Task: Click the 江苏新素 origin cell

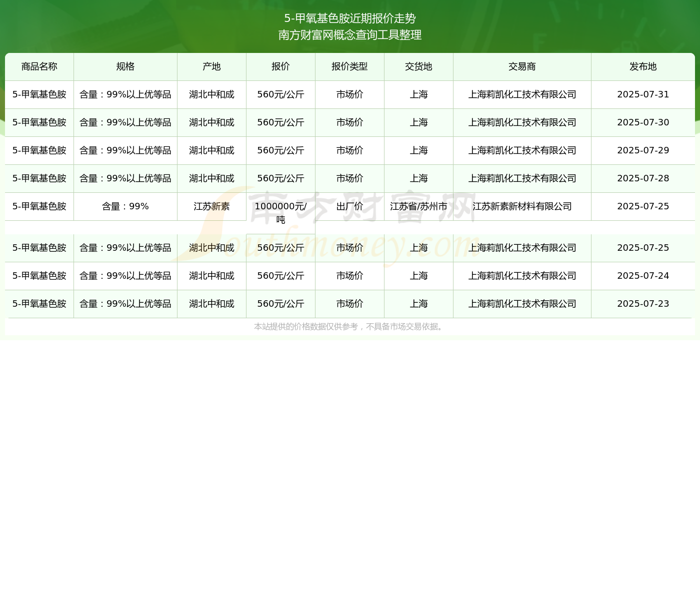Action: click(x=211, y=206)
